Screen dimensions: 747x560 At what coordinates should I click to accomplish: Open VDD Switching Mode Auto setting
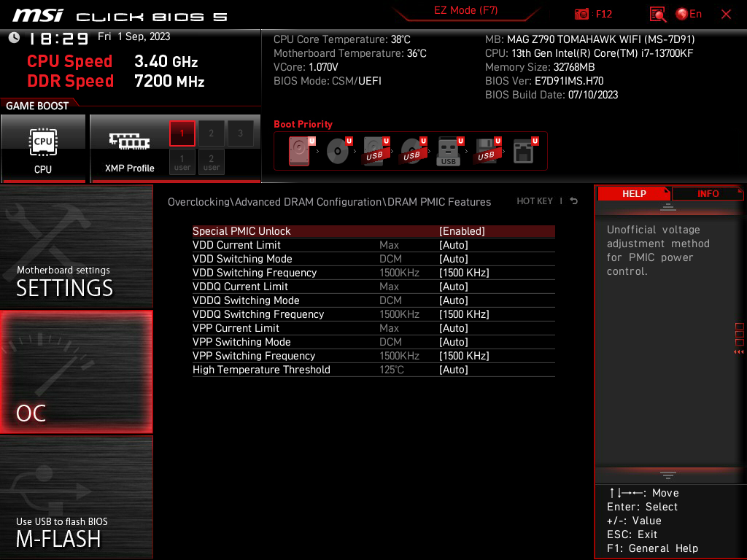(454, 259)
